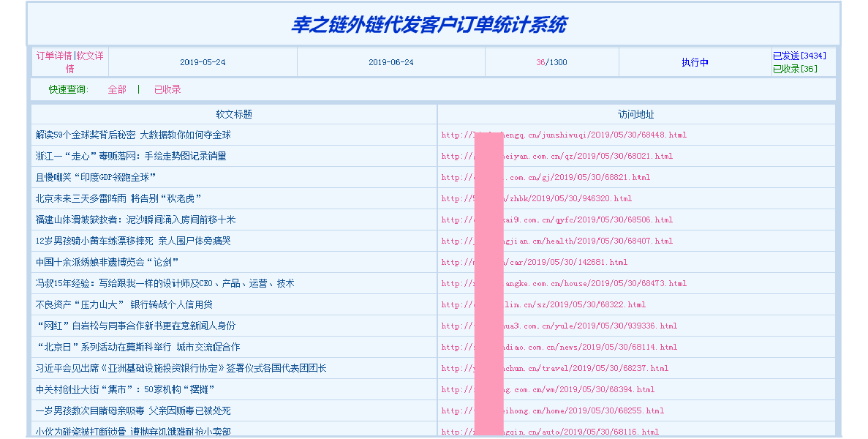Screen dimensions: 868x439
Task: Select the 全部 quick filter
Action: [x=117, y=89]
